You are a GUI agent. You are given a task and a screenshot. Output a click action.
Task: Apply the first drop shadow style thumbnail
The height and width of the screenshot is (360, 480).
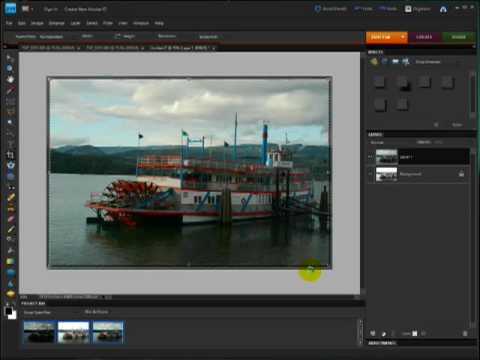point(380,82)
